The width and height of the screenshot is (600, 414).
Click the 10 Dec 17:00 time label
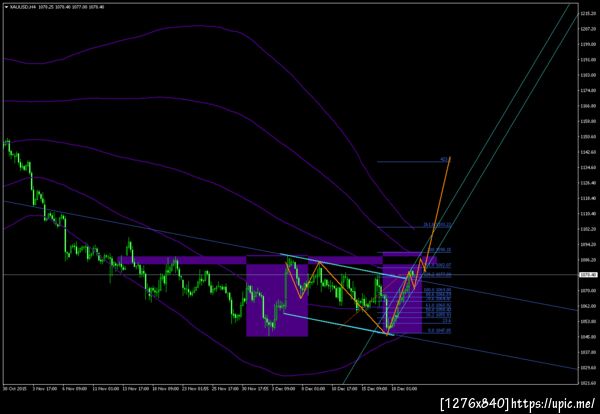pyautogui.click(x=344, y=389)
